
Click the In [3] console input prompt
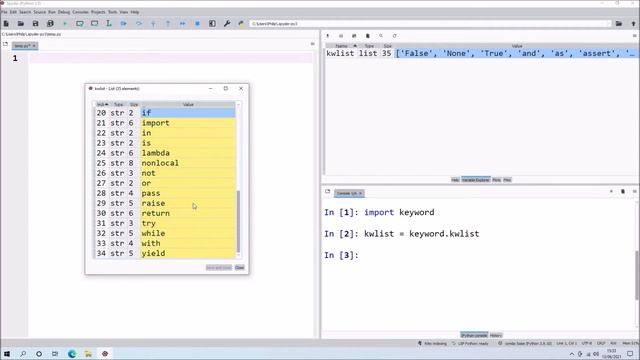coord(341,255)
